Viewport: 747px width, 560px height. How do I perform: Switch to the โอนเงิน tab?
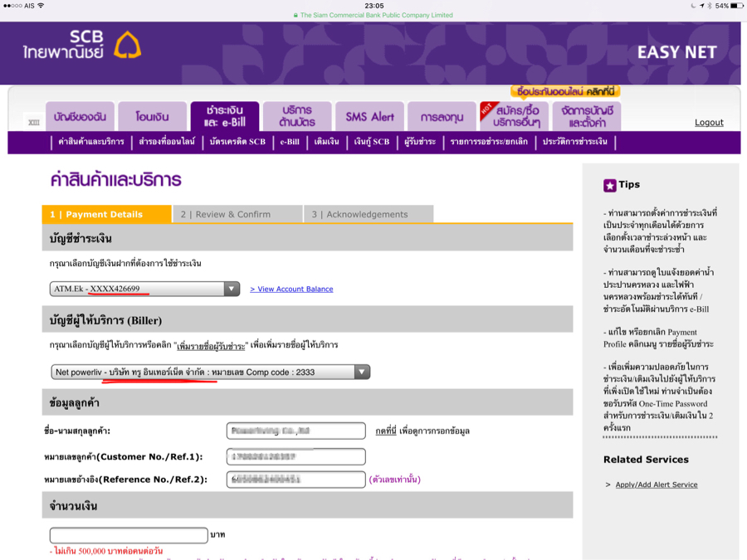(153, 116)
